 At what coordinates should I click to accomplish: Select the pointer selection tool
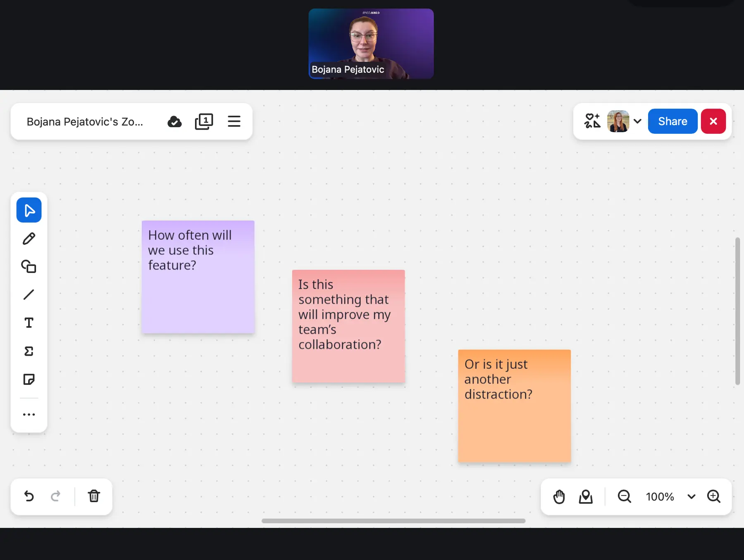(29, 210)
